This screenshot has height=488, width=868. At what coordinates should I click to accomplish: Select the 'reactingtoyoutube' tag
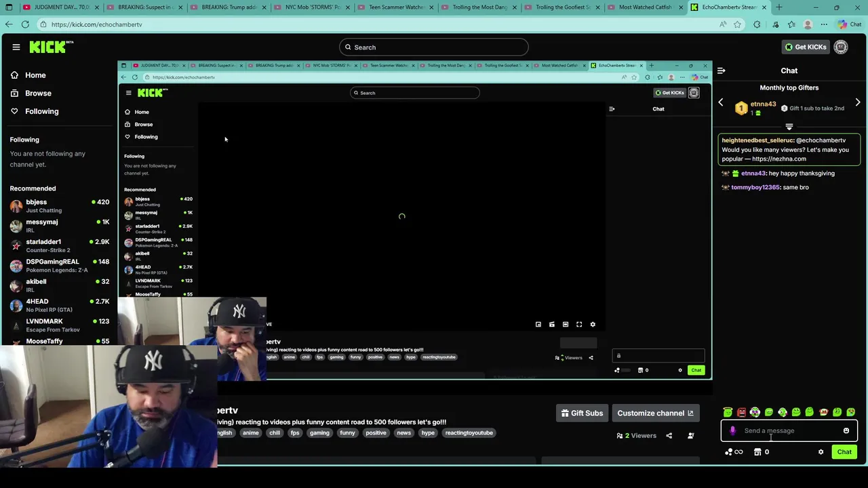[469, 432]
